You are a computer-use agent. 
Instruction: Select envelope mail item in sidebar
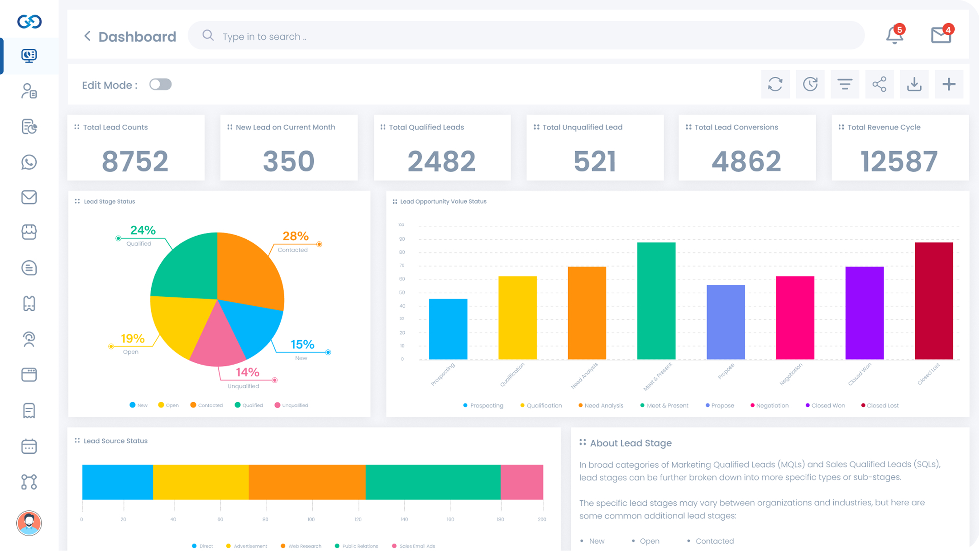click(x=29, y=197)
